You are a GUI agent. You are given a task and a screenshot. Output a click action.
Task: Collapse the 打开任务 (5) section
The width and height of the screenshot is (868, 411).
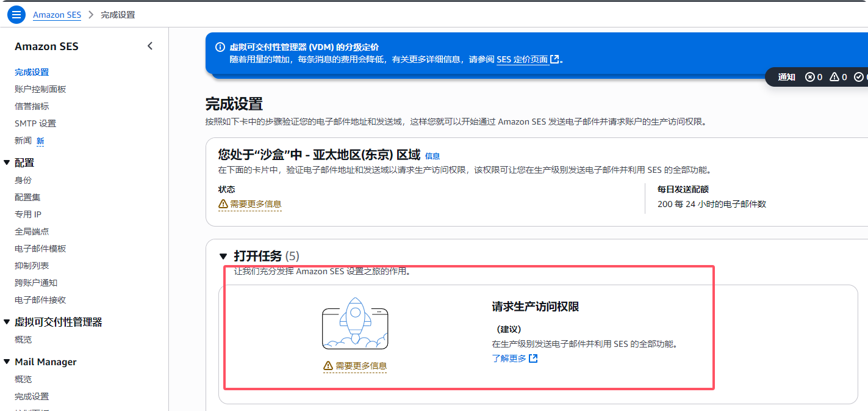(x=223, y=256)
